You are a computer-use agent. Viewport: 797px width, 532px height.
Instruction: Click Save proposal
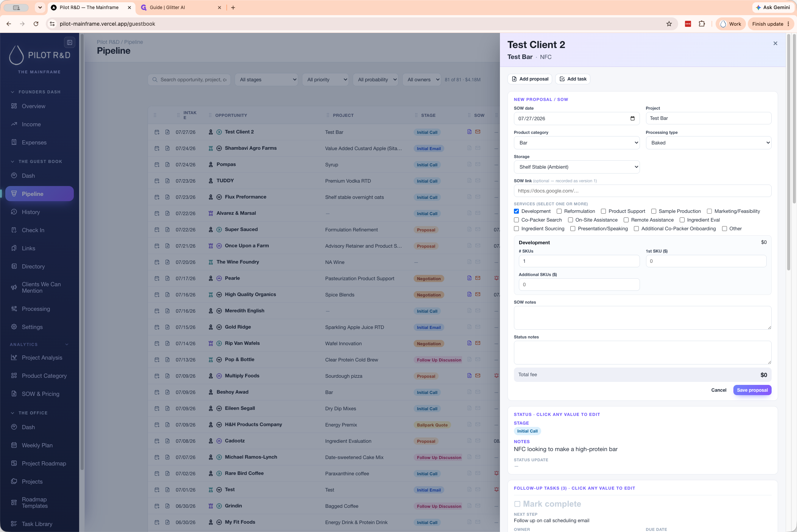pyautogui.click(x=752, y=390)
